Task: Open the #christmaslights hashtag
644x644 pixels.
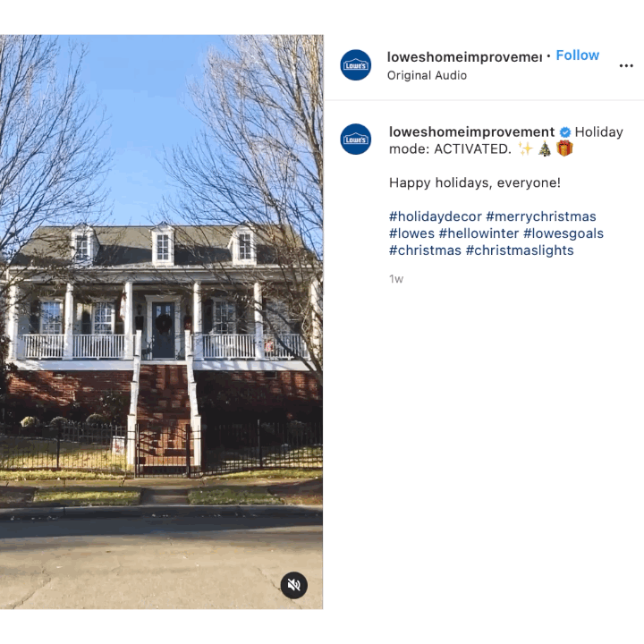Action: point(520,250)
